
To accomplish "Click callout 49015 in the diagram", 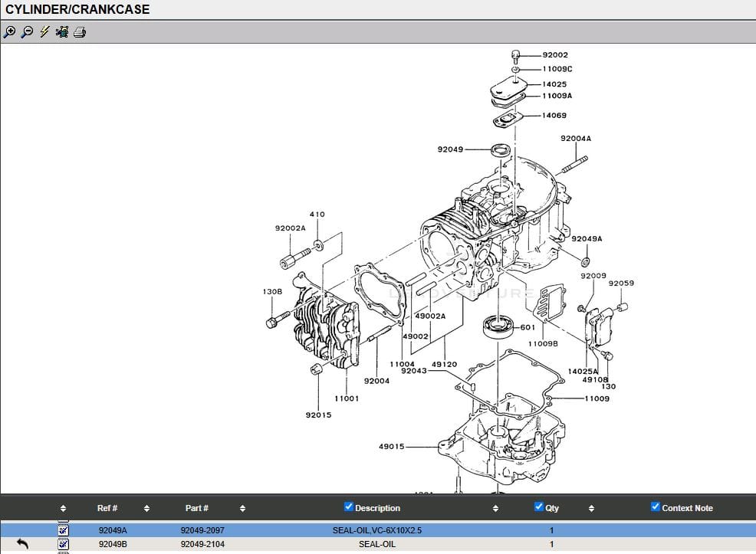I will tap(391, 446).
